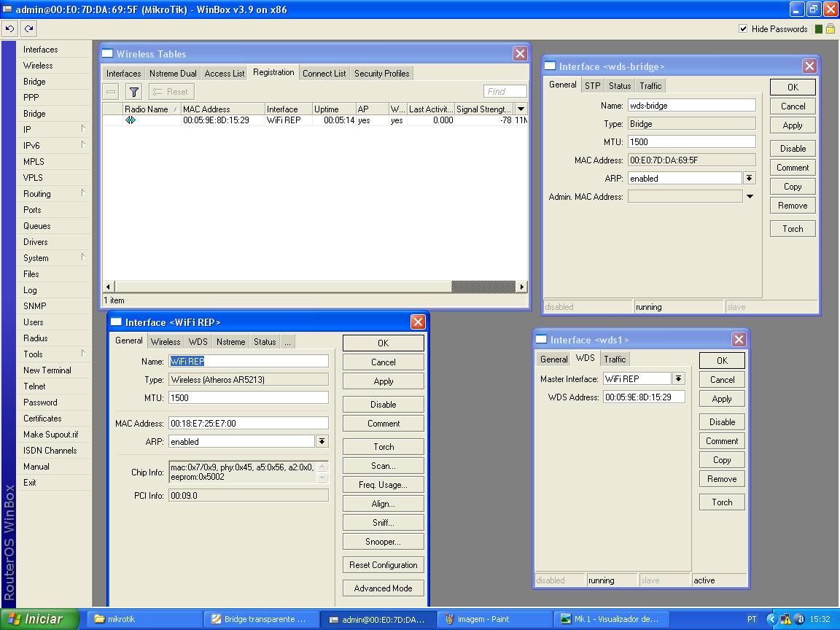Image resolution: width=840 pixels, height=630 pixels.
Task: Click the registration entry arrows icon
Action: pyautogui.click(x=131, y=120)
